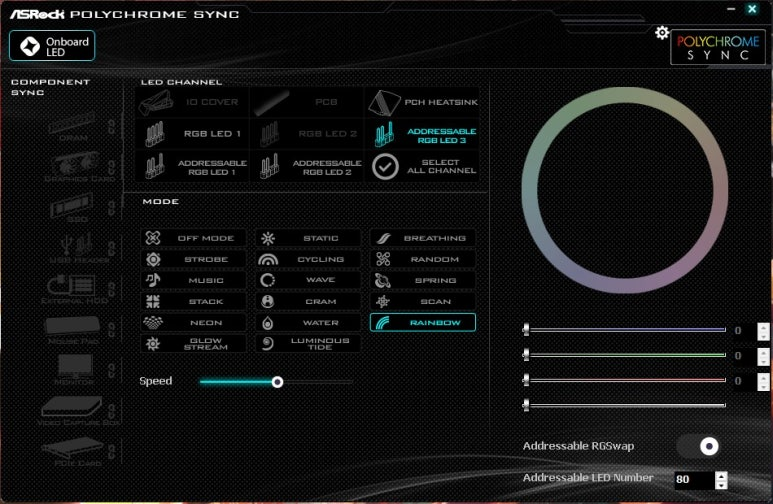Image resolution: width=773 pixels, height=504 pixels.
Task: Choose Breathing lighting mode
Action: click(x=422, y=238)
